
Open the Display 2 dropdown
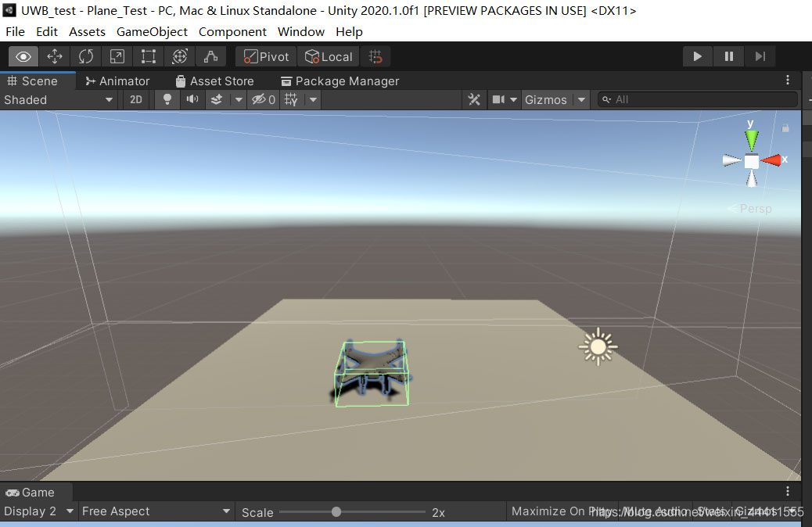39,511
